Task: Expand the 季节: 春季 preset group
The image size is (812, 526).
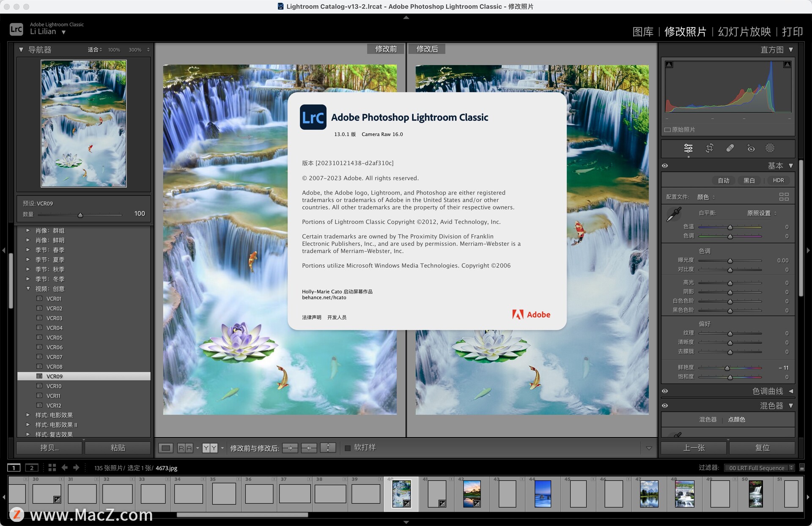Action: [28, 250]
